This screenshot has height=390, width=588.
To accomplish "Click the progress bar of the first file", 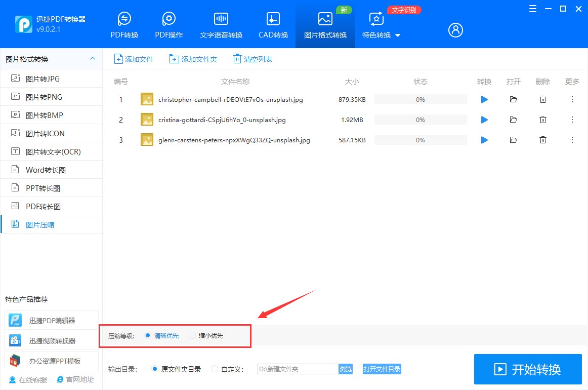I will pyautogui.click(x=420, y=99).
